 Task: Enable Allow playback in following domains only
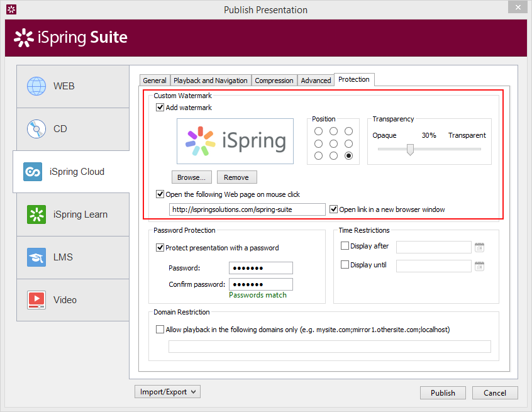click(x=160, y=329)
